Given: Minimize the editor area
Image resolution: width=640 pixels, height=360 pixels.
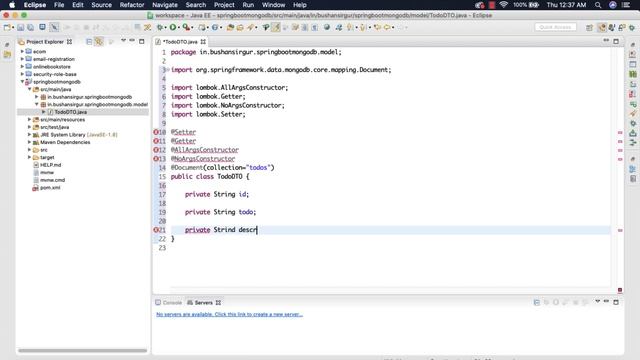Looking at the screenshot, I should 606,41.
